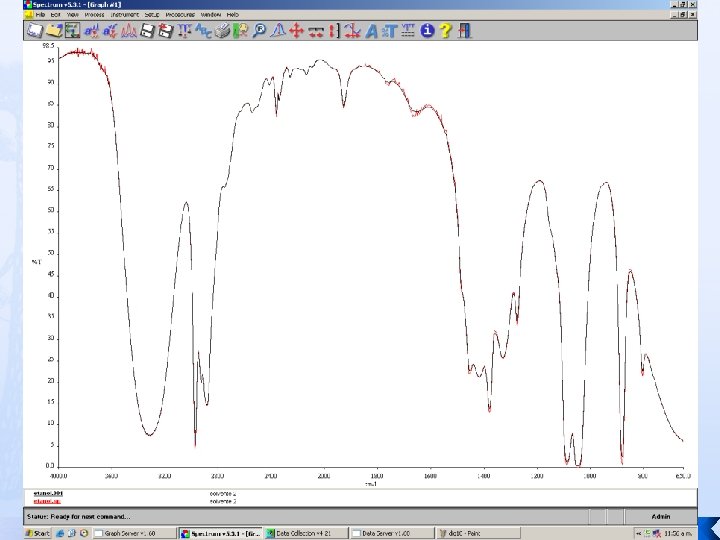Click the Admin user field in status bar
Screen dimensions: 720x540
(x=660, y=517)
